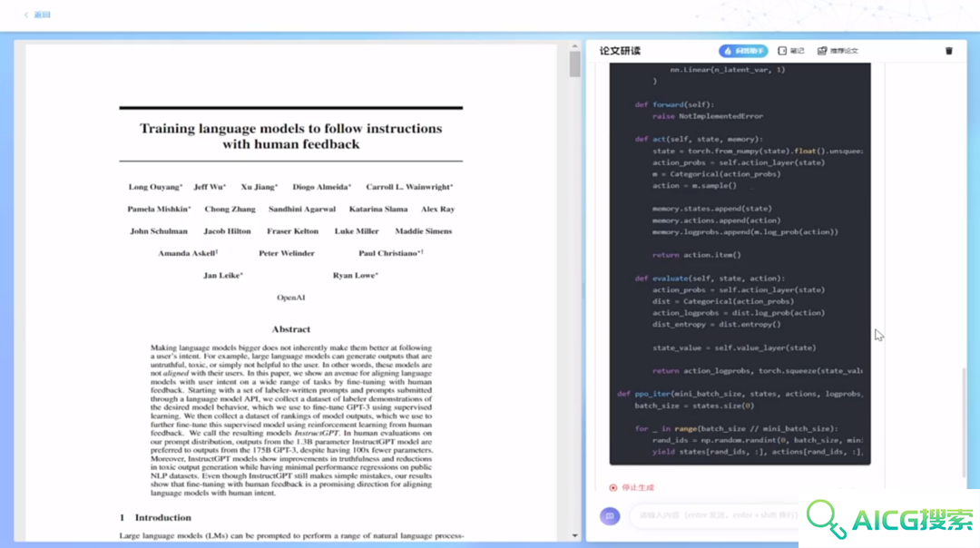Switch to the 问答助手 tab

(x=743, y=51)
